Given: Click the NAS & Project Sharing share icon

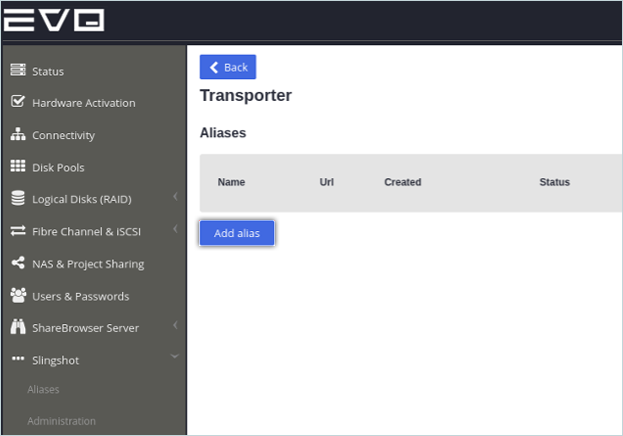Looking at the screenshot, I should (x=17, y=264).
